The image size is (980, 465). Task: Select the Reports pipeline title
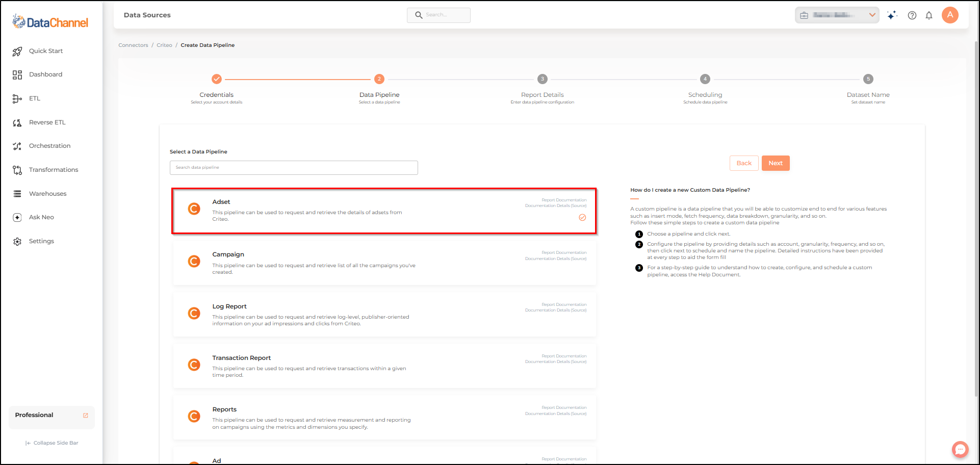224,409
